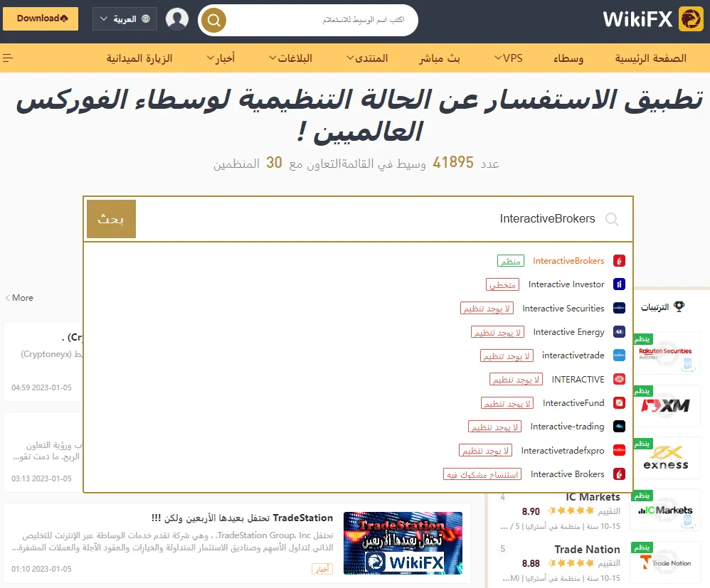Image resolution: width=710 pixels, height=588 pixels.
Task: Open the TradeStation news headline
Action: [242, 518]
